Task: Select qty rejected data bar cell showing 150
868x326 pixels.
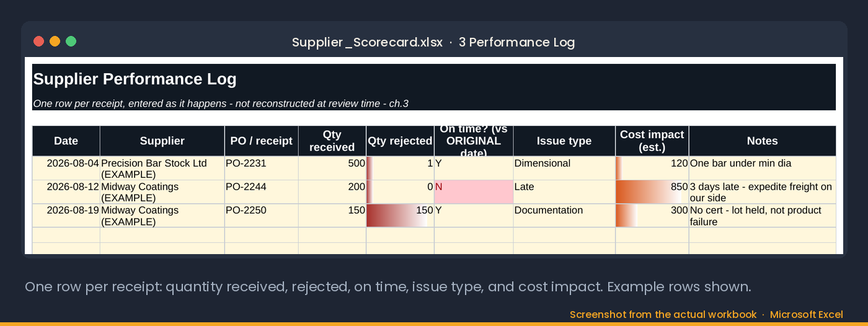Action: point(400,216)
